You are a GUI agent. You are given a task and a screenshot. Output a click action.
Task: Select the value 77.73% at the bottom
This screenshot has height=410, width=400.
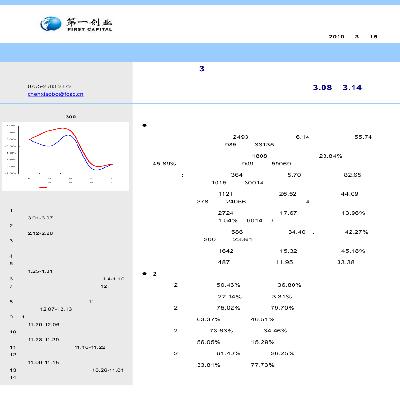[x=262, y=365]
